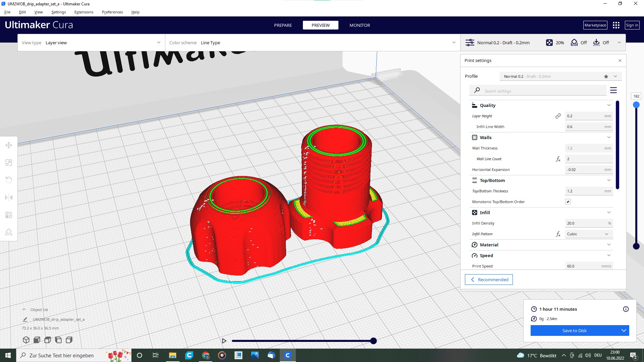Open the Preferences menu
The height and width of the screenshot is (362, 644).
click(x=112, y=12)
